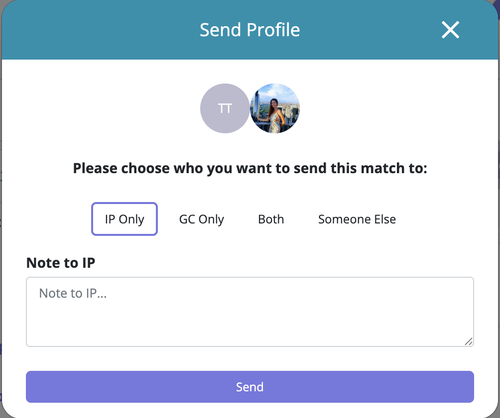Click the purple Send bar
The height and width of the screenshot is (418, 500).
(x=250, y=387)
